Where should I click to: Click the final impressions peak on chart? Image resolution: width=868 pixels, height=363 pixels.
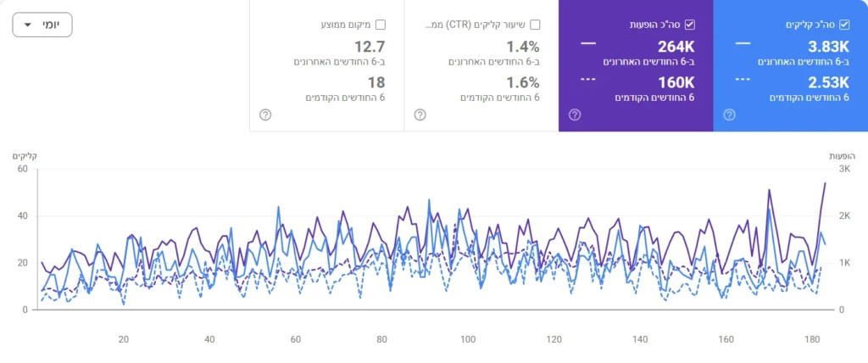pyautogui.click(x=826, y=183)
